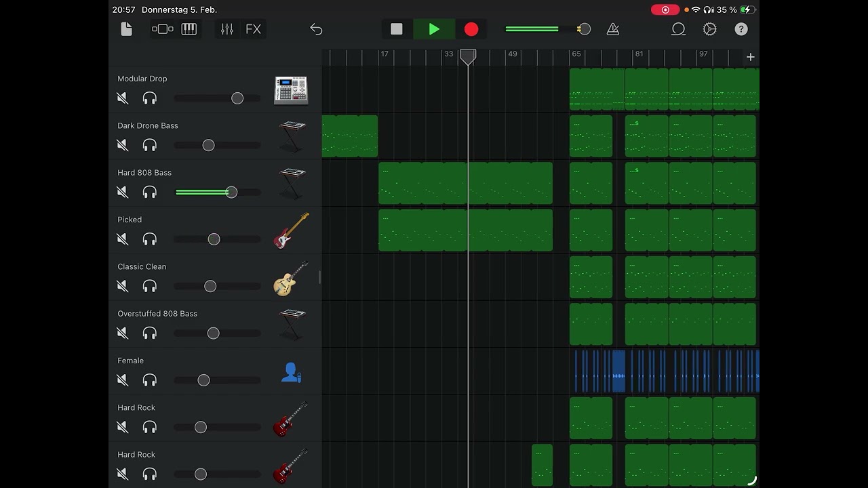
Task: Mute the Modular Drop track
Action: (123, 98)
